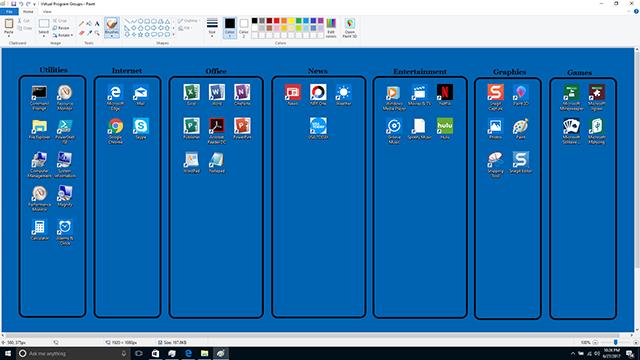The height and width of the screenshot is (360, 640).
Task: Select the Color picker eyedropper tool
Action: coord(89,33)
